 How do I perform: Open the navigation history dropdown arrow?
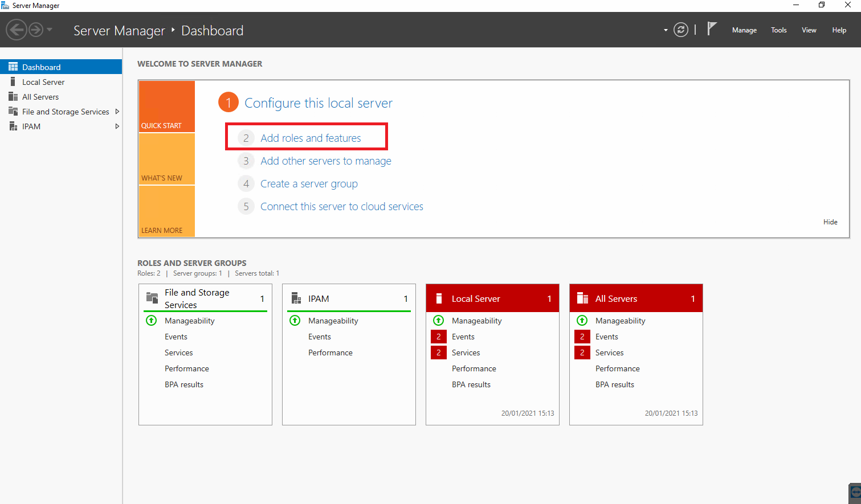(50, 30)
